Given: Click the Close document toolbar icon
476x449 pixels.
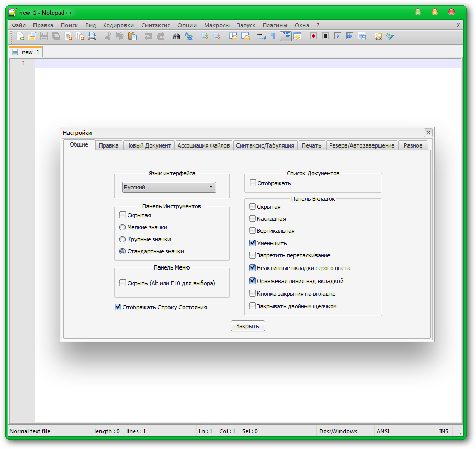Looking at the screenshot, I should 69,37.
